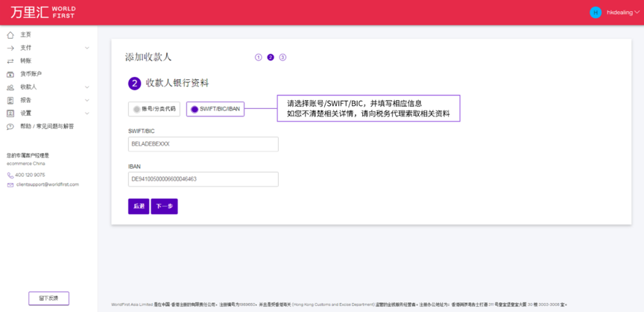Viewport: 644px width, 312px height.
Task: Go to step 1 indicator circle
Action: coord(259,57)
